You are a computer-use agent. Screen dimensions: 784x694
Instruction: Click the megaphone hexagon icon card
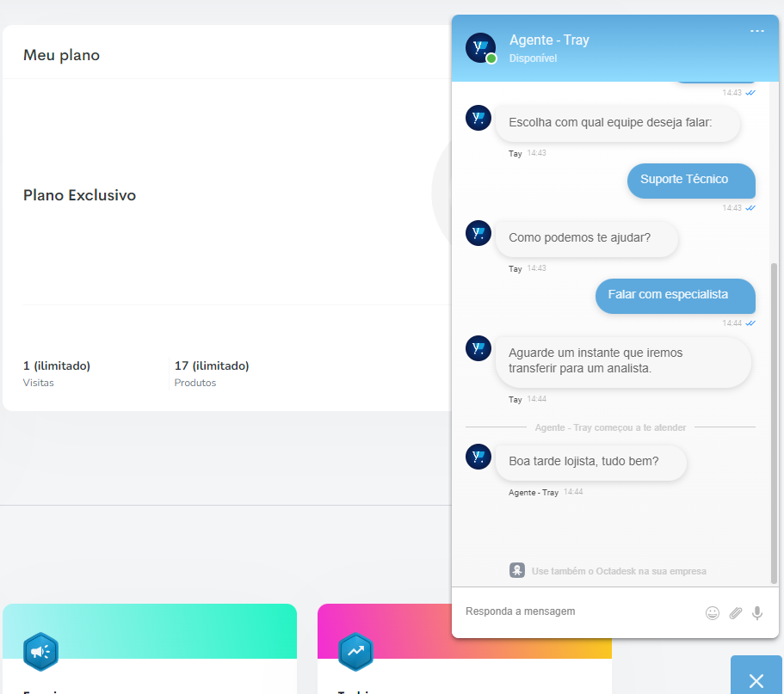click(x=40, y=652)
